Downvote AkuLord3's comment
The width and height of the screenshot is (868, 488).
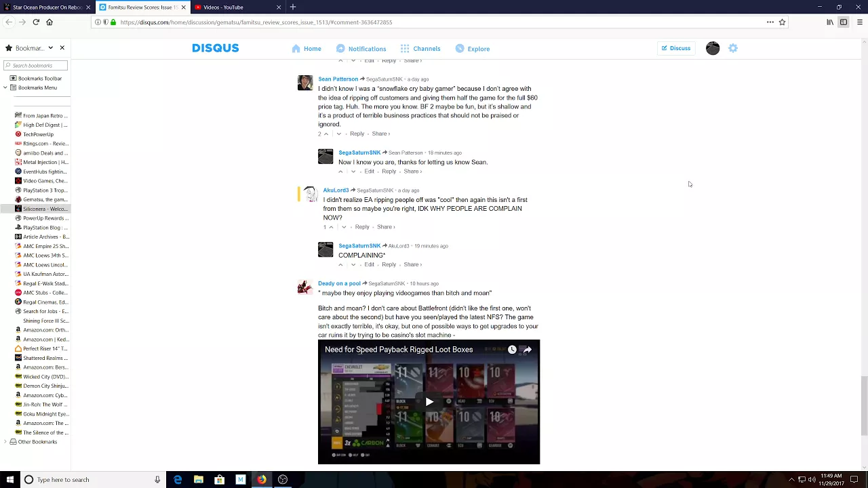pyautogui.click(x=344, y=227)
